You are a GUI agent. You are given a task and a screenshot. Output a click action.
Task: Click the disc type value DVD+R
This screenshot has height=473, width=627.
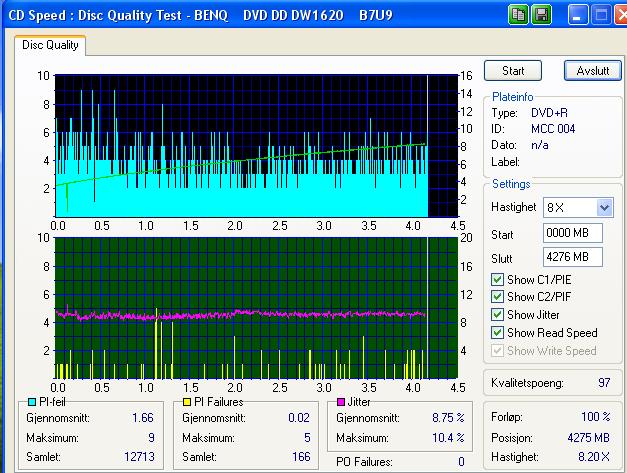point(549,113)
